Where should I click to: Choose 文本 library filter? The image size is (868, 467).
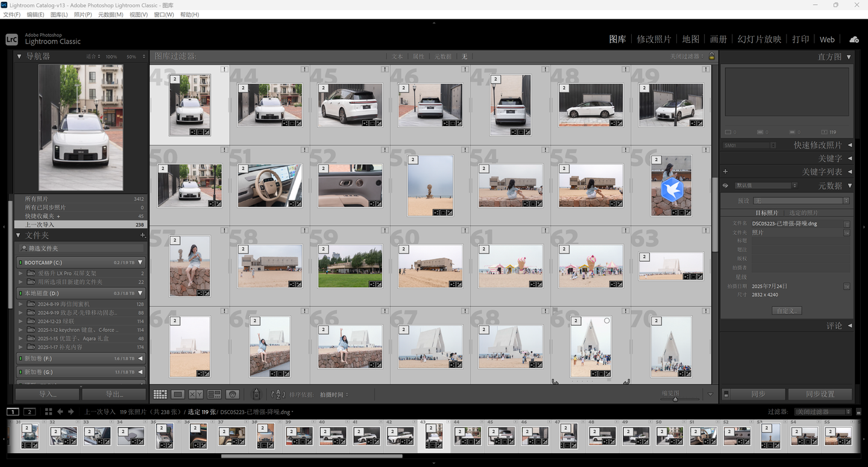coord(397,56)
